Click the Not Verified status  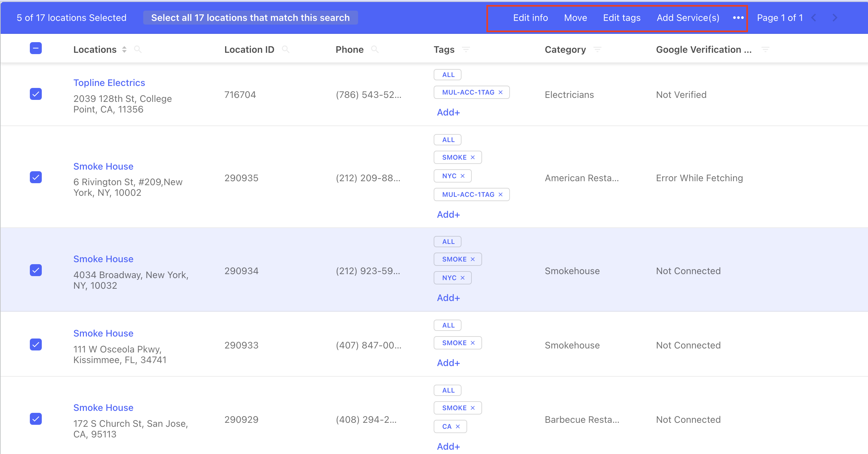681,95
